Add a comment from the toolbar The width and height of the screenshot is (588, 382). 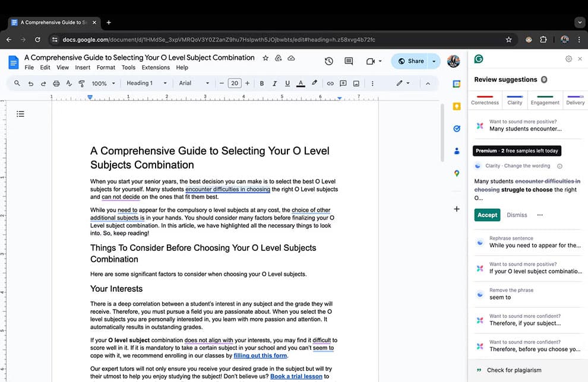tap(343, 84)
